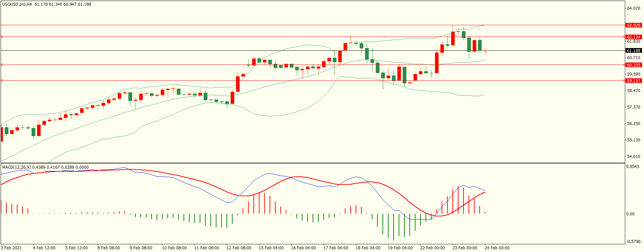Click the 18 Feb 04:00 time marker

(x=368, y=248)
